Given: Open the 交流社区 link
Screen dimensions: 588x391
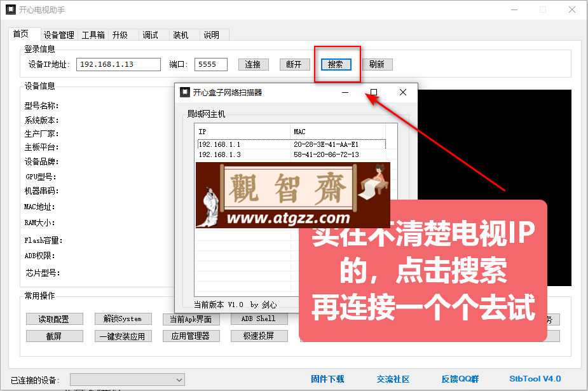Looking at the screenshot, I should pyautogui.click(x=393, y=379).
